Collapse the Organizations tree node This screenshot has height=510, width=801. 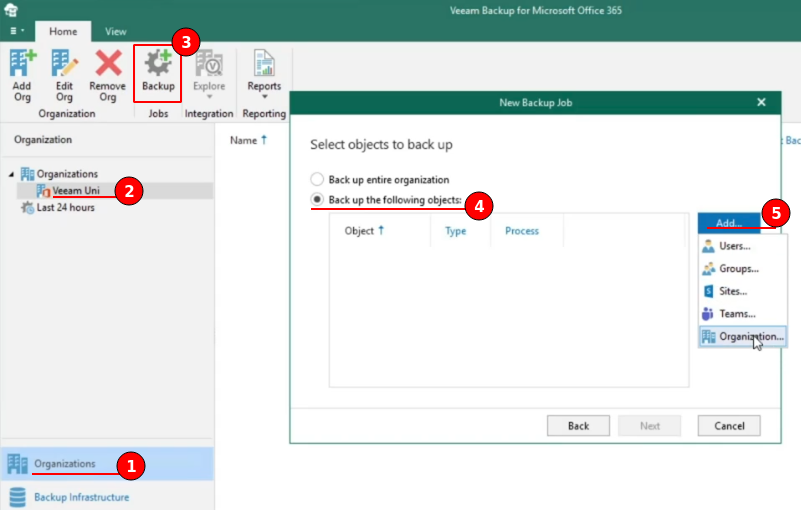11,174
